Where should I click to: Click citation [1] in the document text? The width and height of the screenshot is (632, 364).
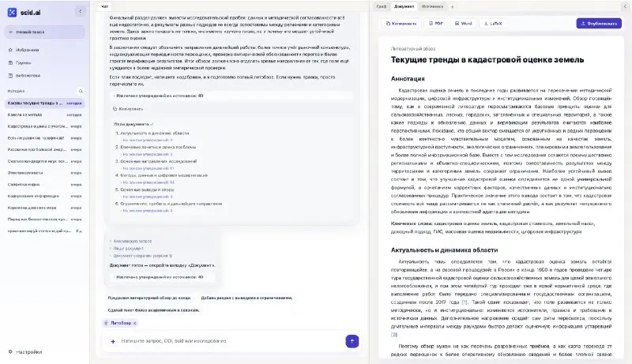coord(465,302)
